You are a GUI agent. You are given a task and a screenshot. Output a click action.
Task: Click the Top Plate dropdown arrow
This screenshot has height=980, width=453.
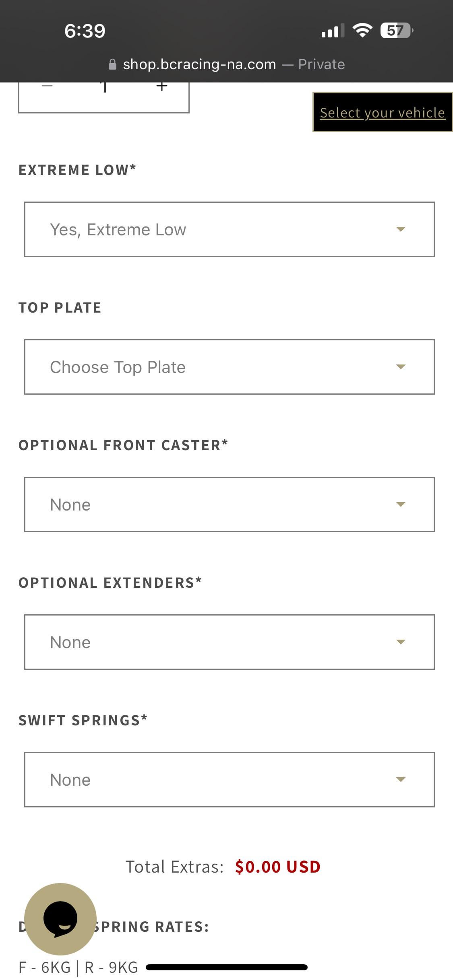(x=401, y=367)
